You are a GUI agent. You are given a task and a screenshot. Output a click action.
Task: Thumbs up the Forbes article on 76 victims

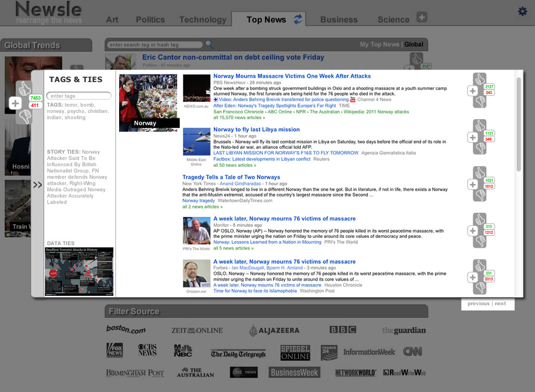480,266
